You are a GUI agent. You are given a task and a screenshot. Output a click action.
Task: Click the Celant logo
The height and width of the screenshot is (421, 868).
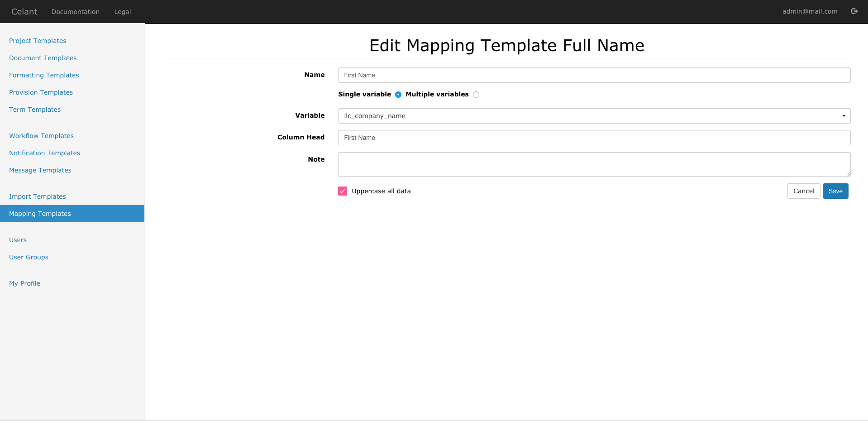(x=24, y=11)
